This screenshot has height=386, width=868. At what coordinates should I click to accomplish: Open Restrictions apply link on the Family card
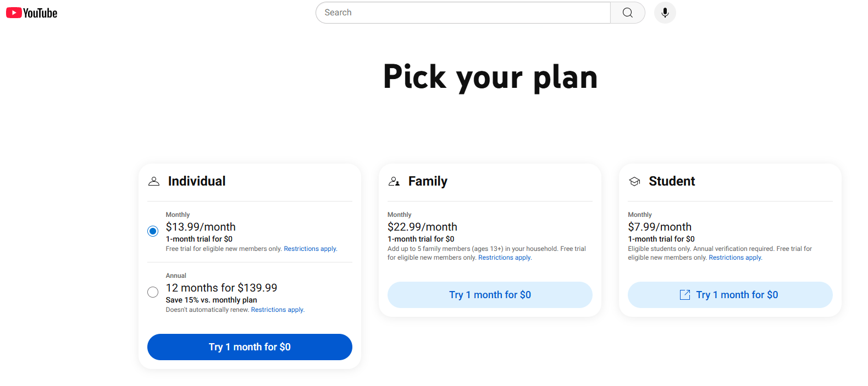[504, 257]
